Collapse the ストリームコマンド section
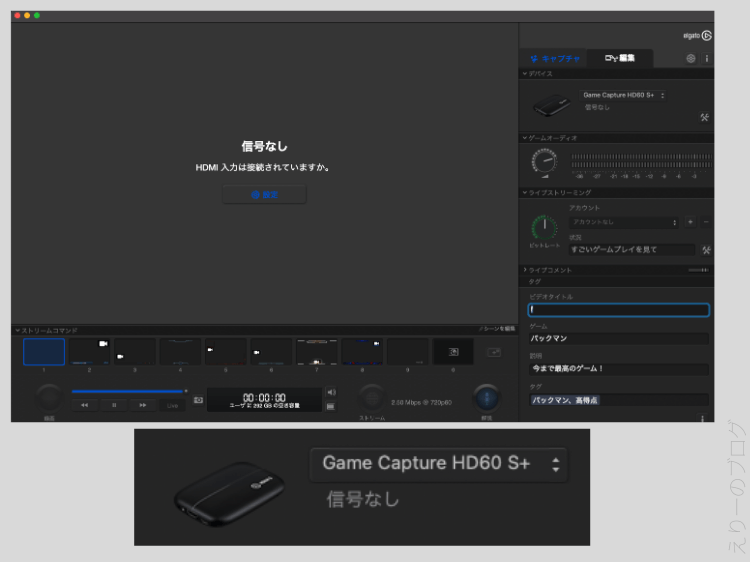 tap(17, 331)
